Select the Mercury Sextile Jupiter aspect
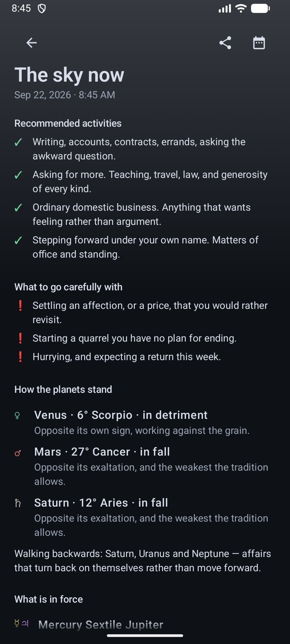This screenshot has width=290, height=644. pyautogui.click(x=101, y=625)
